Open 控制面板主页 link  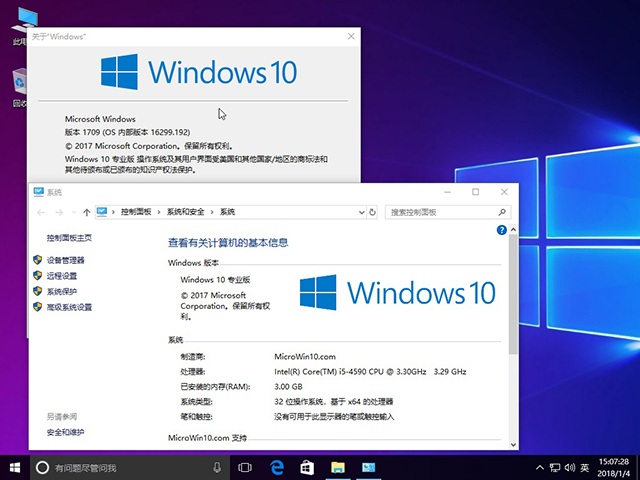coord(69,238)
